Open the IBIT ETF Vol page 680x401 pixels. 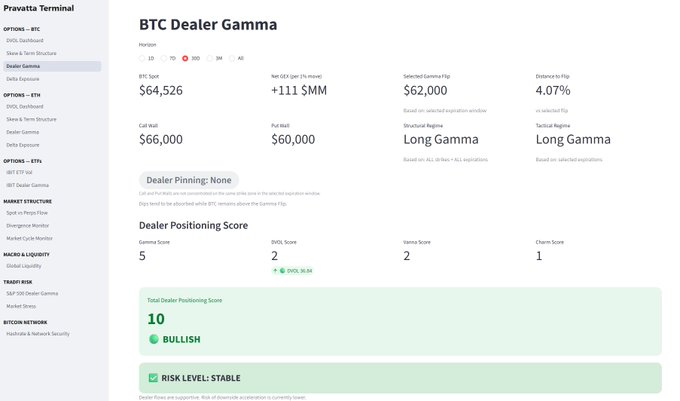point(19,172)
